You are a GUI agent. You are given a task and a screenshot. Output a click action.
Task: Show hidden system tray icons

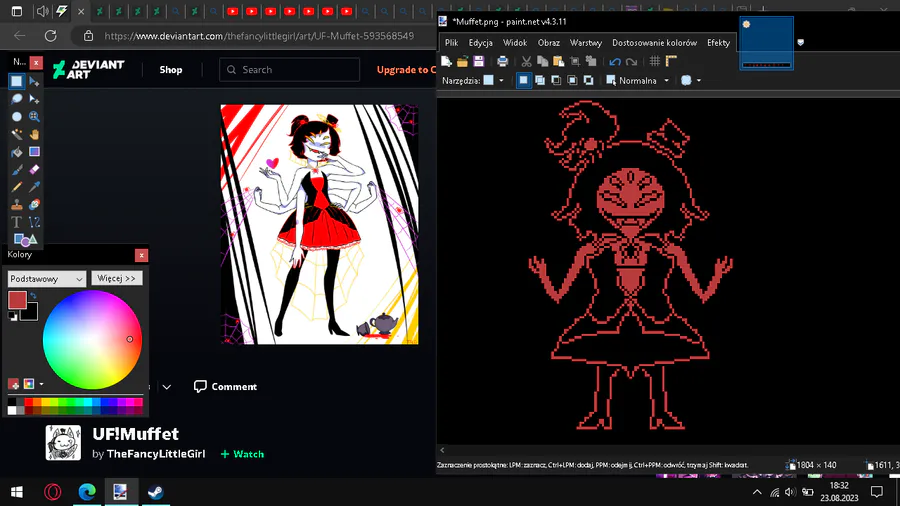[757, 492]
